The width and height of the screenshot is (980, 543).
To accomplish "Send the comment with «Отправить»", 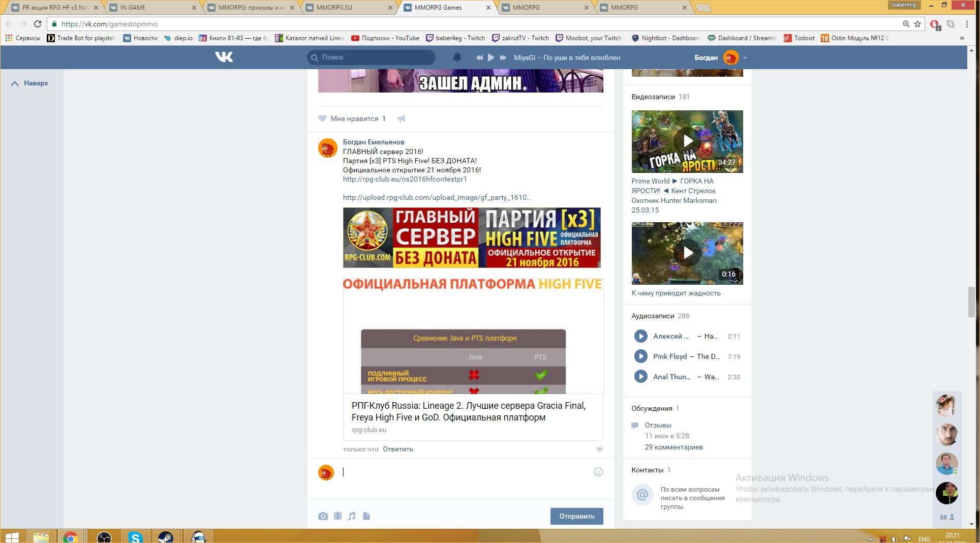I will click(576, 516).
